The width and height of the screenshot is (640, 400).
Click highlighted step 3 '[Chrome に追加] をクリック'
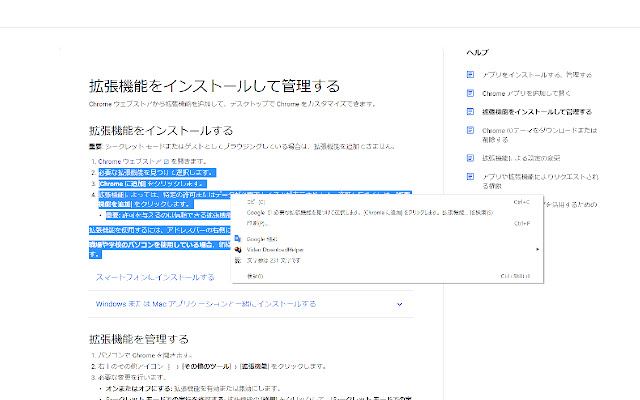152,184
